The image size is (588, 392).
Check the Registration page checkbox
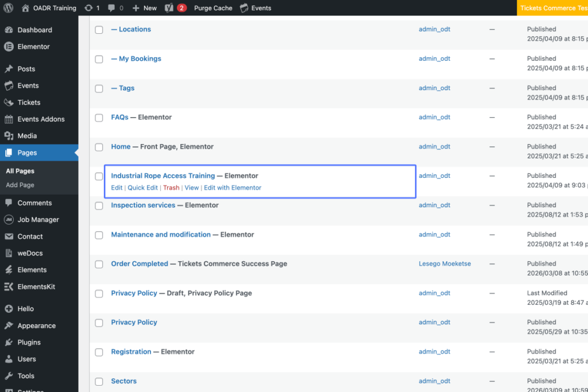coord(99,352)
